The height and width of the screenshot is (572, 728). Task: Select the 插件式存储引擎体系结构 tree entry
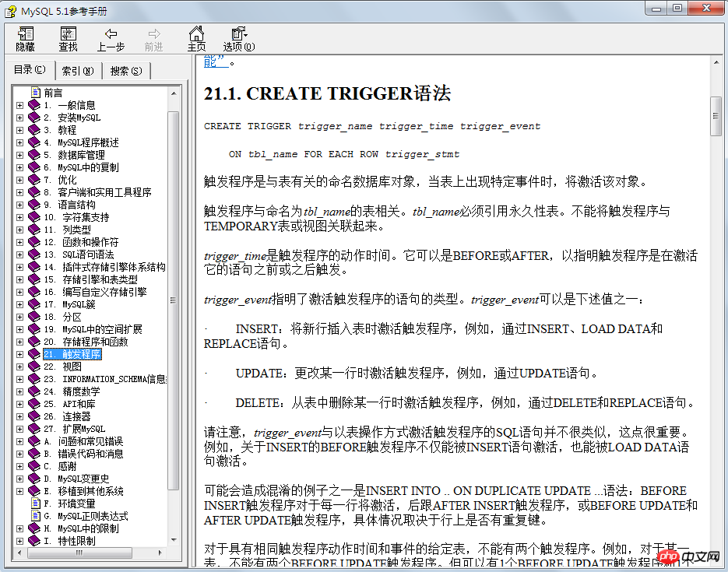105,267
